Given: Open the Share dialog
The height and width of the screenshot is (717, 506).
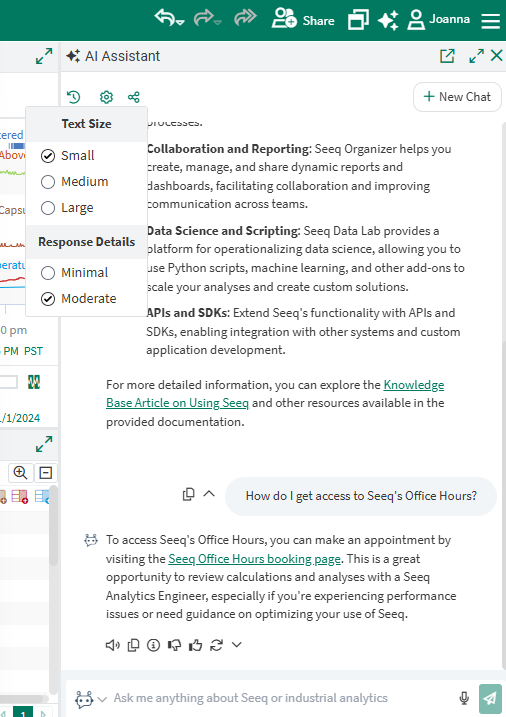Looking at the screenshot, I should click(x=303, y=19).
